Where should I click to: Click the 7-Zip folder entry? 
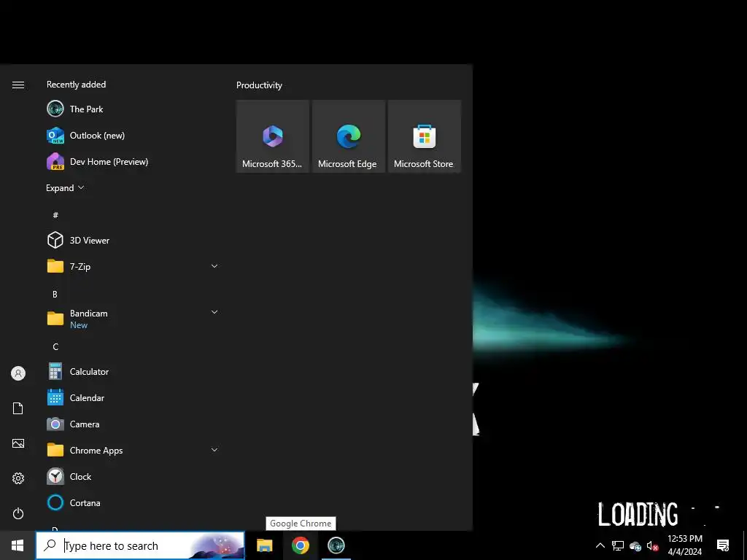[x=133, y=266]
